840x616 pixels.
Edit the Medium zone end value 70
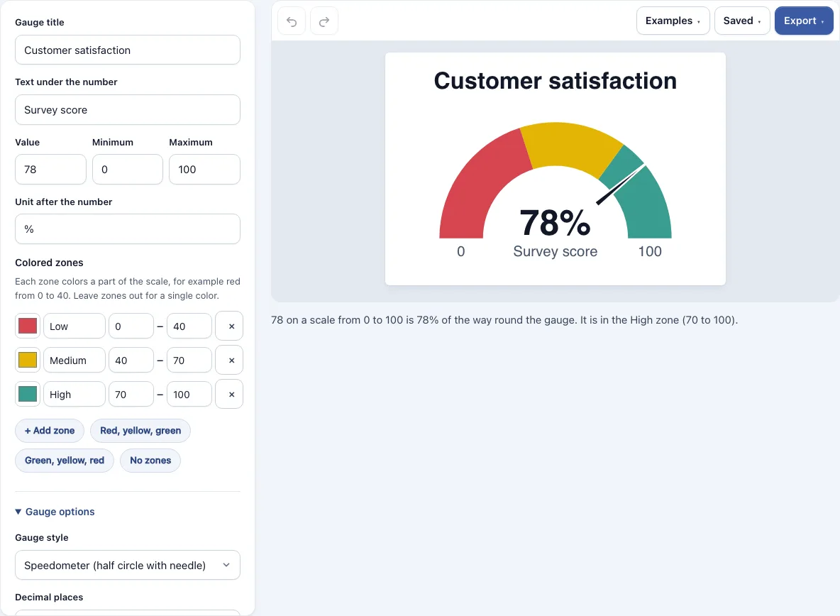pyautogui.click(x=189, y=361)
